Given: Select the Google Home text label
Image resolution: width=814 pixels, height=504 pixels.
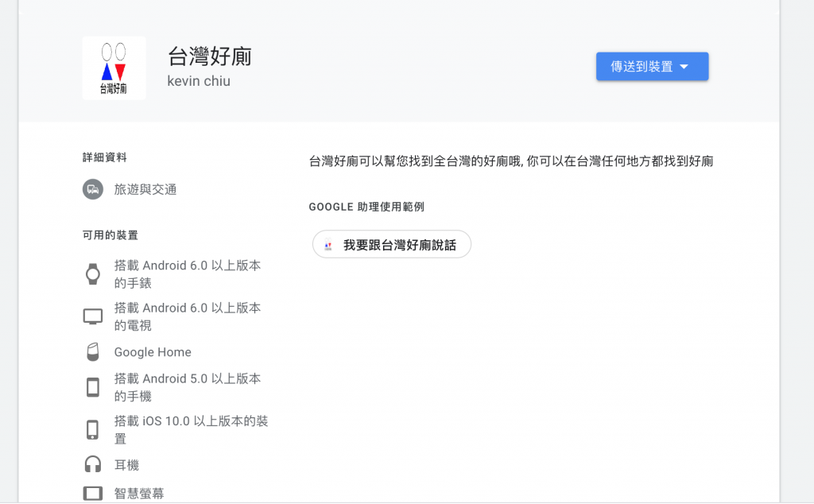Looking at the screenshot, I should click(x=153, y=352).
